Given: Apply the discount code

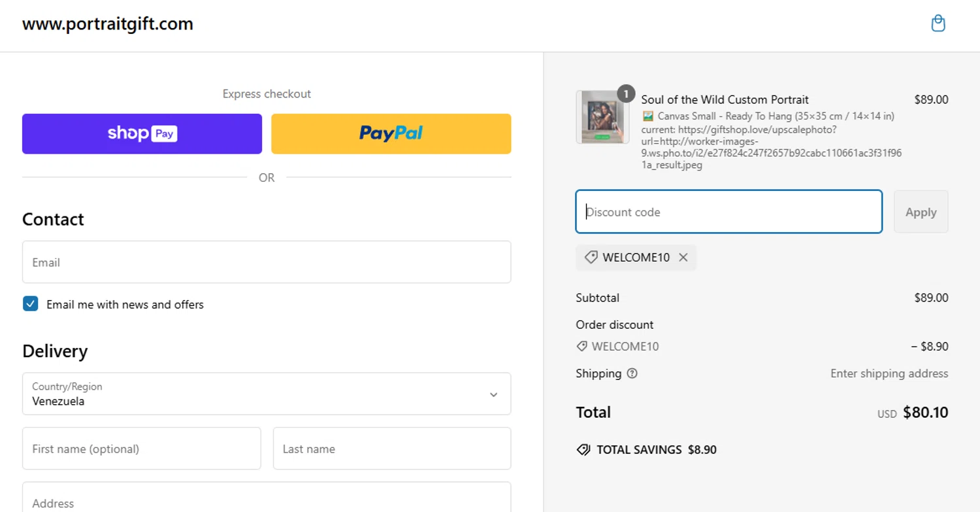Looking at the screenshot, I should (x=921, y=212).
